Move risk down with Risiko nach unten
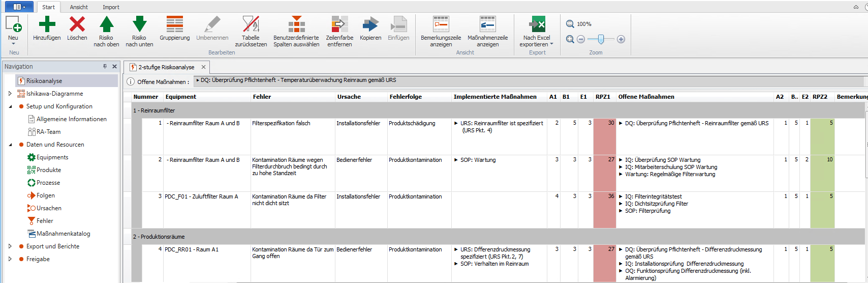Viewport: 868px width, 283px height. click(139, 24)
